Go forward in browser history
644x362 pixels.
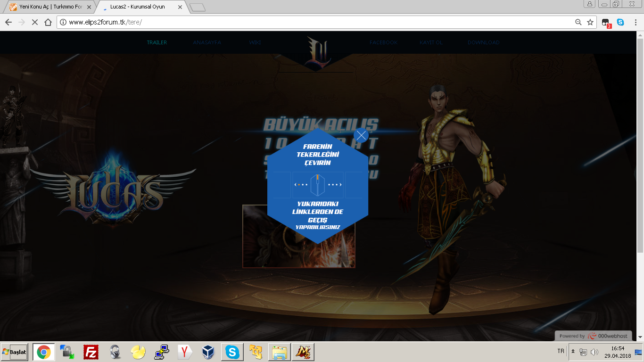21,22
